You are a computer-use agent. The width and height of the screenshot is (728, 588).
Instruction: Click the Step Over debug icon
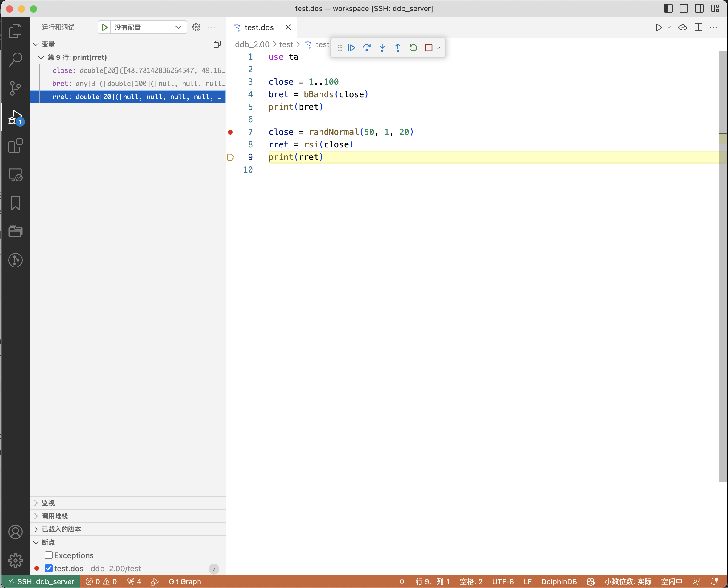coord(366,48)
